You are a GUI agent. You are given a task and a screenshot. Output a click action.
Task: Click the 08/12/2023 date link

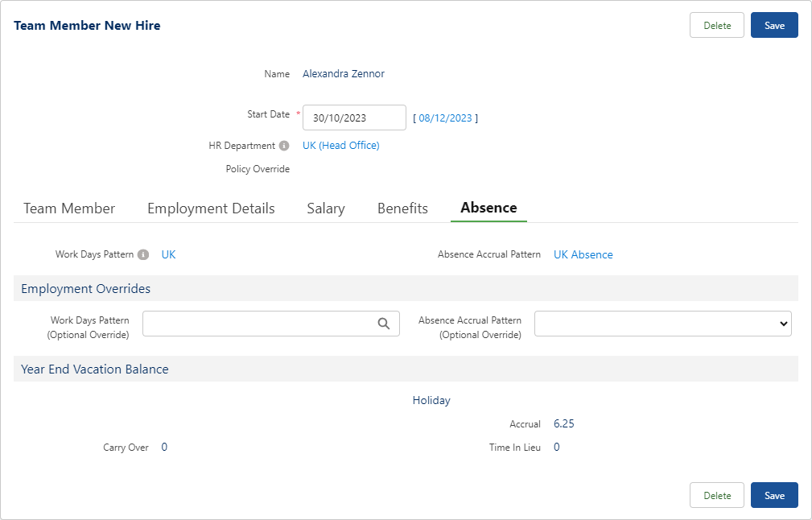[445, 118]
